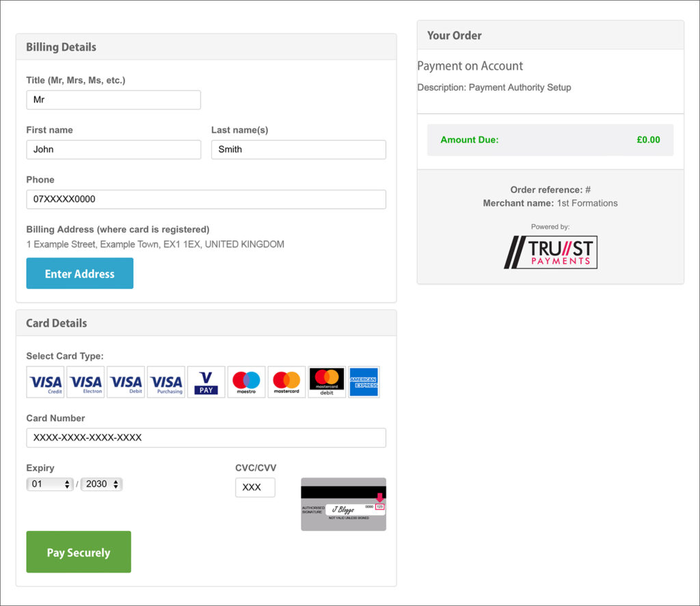This screenshot has height=606, width=700.
Task: Expand the month selector showing 01
Action: [49, 484]
